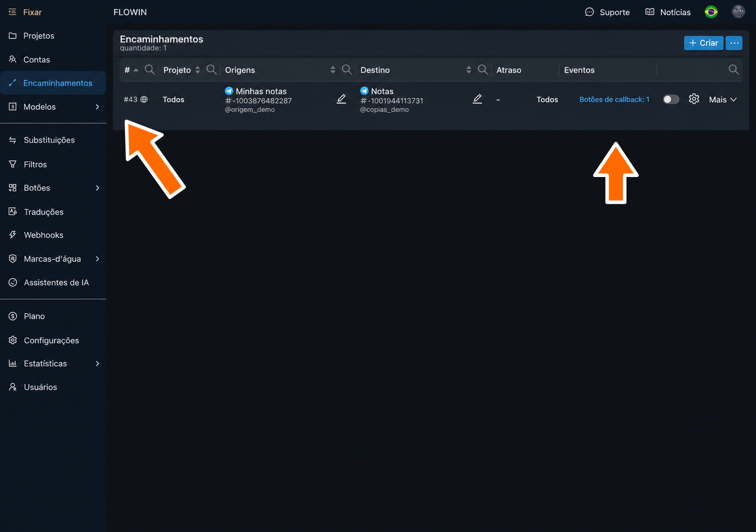The width and height of the screenshot is (756, 532).
Task: Click Fixar to pin the sidebar
Action: tap(25, 12)
